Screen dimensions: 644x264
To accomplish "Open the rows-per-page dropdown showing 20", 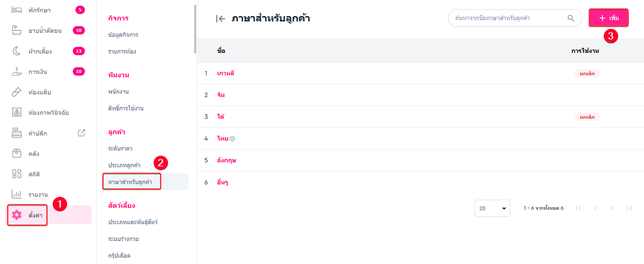I will tap(492, 208).
